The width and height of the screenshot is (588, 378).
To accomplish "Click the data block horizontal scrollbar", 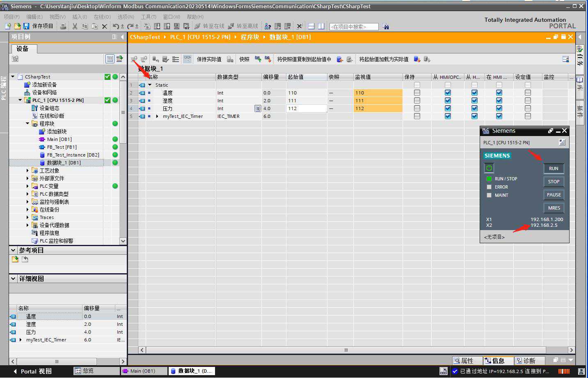I will pyautogui.click(x=345, y=350).
